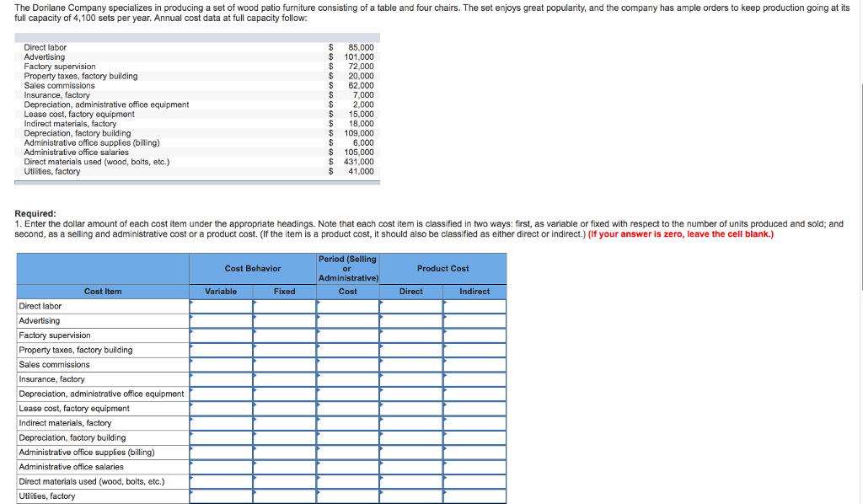The image size is (863, 504).
Task: Click Indirect cell for Utilities, factory row
Action: 474,496
